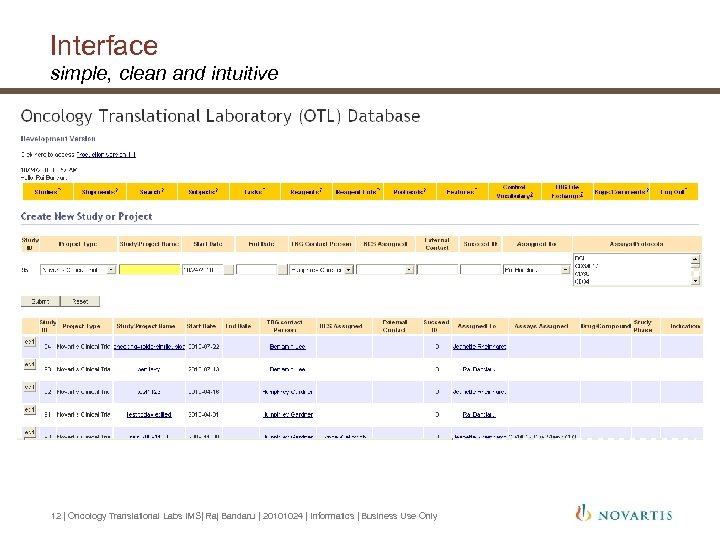Click the edit button for study 34
Image resolution: width=720 pixels, height=540 pixels.
(29, 342)
